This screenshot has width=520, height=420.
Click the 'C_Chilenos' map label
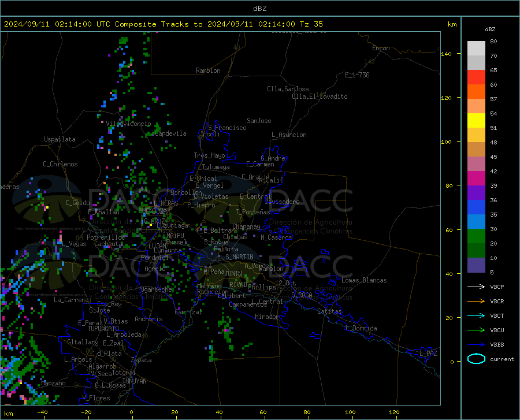(60, 164)
